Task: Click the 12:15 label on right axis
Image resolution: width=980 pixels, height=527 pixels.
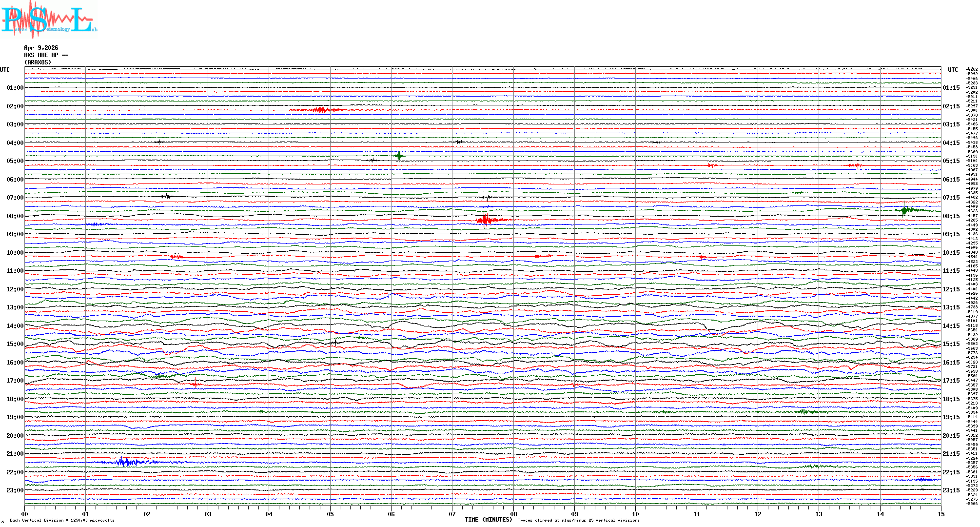Action: (951, 289)
